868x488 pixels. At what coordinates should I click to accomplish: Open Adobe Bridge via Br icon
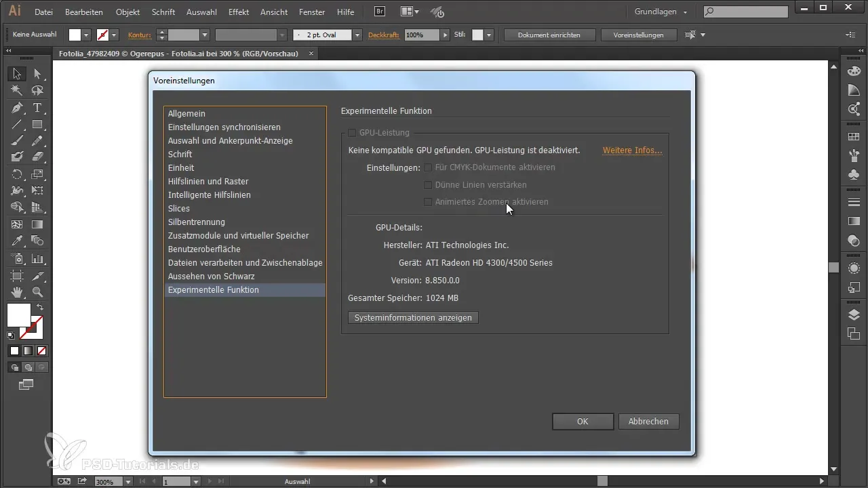[x=380, y=12]
